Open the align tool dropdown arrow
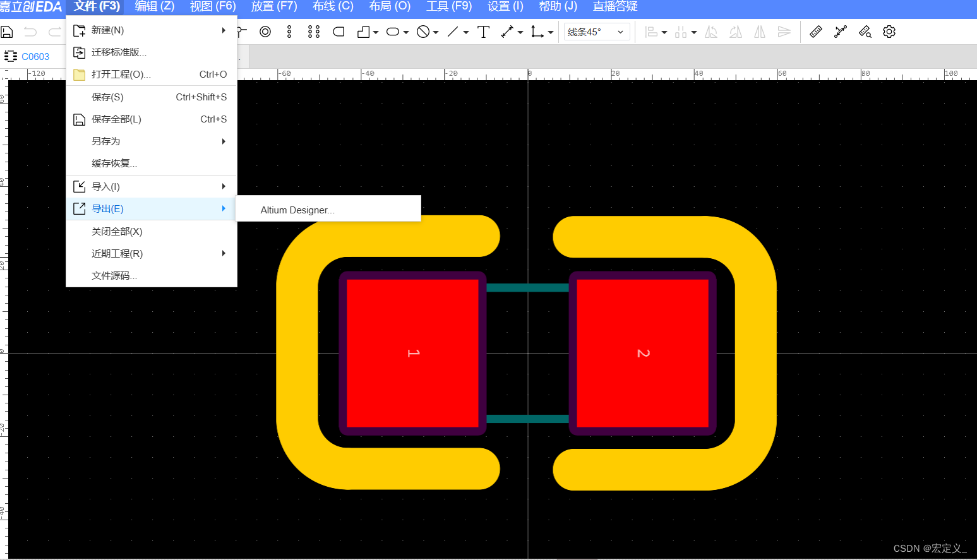The width and height of the screenshot is (977, 560). coord(664,32)
